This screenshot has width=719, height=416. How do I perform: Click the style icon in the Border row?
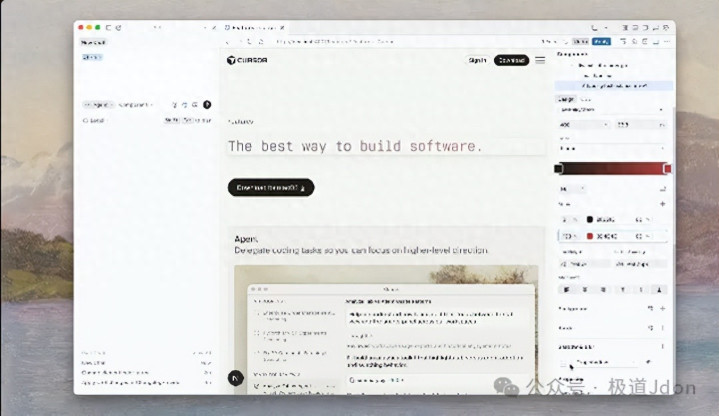(650, 328)
